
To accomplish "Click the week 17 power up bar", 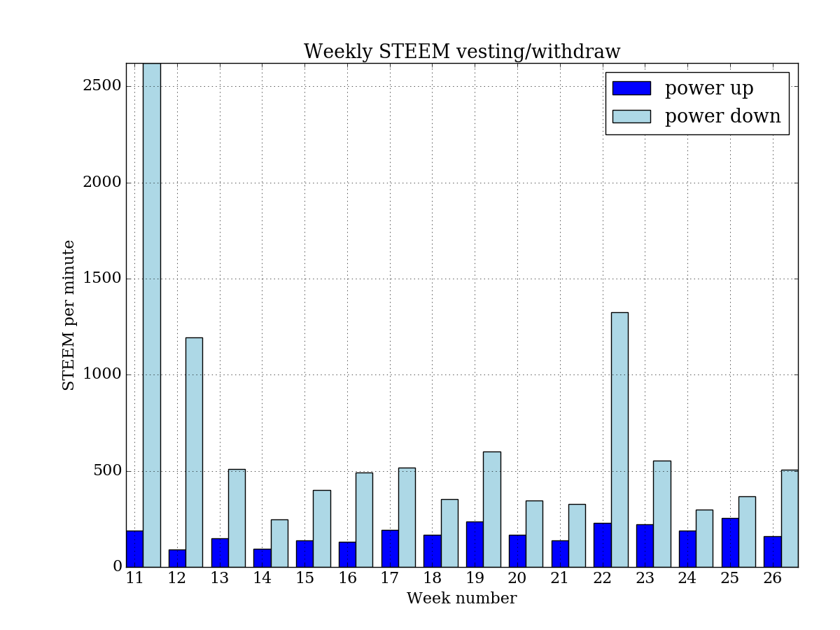I will (390, 548).
